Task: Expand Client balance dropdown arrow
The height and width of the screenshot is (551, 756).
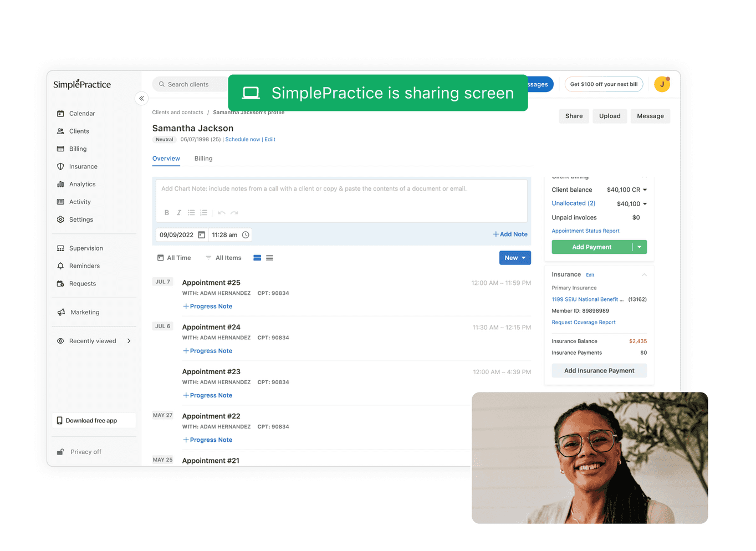Action: pos(645,190)
